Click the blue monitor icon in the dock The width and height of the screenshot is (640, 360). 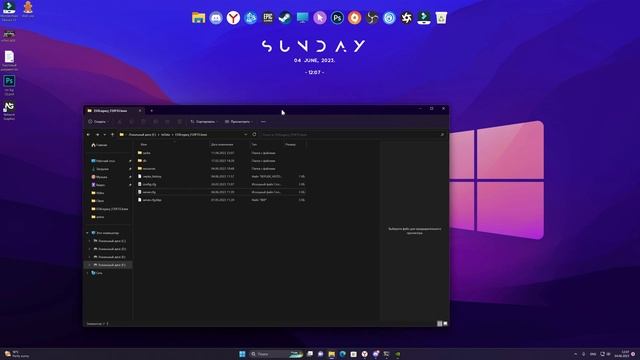click(302, 18)
